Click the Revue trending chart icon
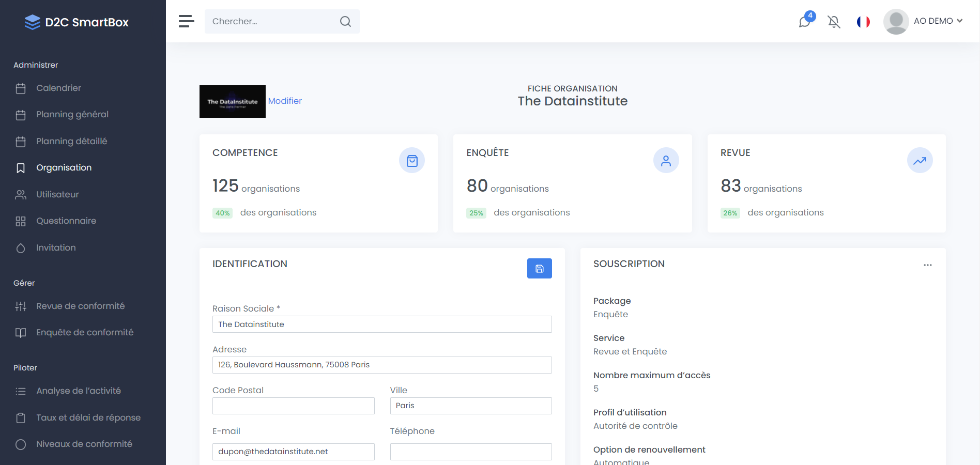Image resolution: width=980 pixels, height=465 pixels. pos(920,161)
